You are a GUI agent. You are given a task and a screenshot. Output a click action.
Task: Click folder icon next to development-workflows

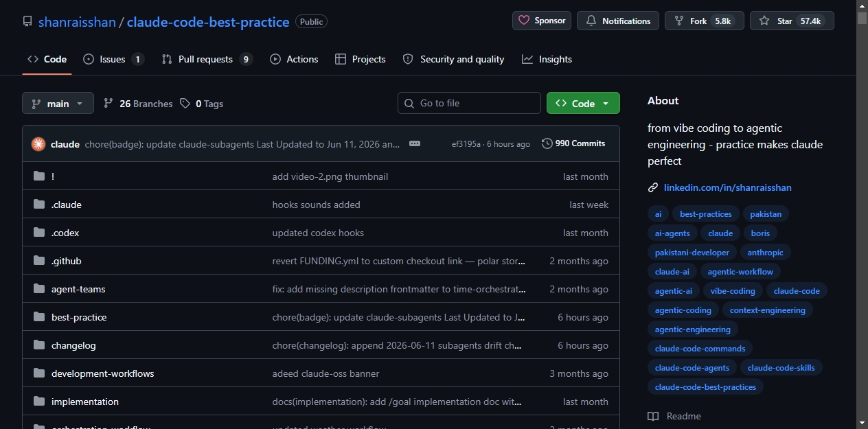click(x=39, y=373)
